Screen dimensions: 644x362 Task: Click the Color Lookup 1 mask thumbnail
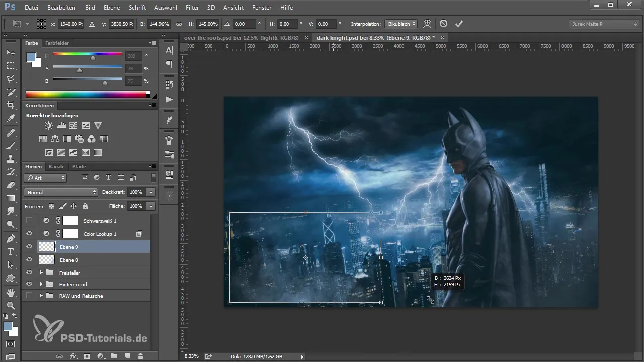(x=70, y=234)
